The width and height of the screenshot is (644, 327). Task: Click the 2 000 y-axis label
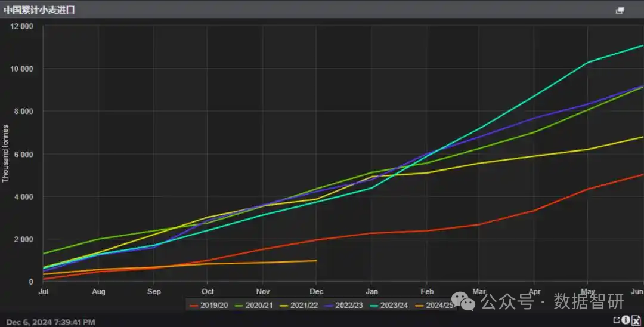24,239
